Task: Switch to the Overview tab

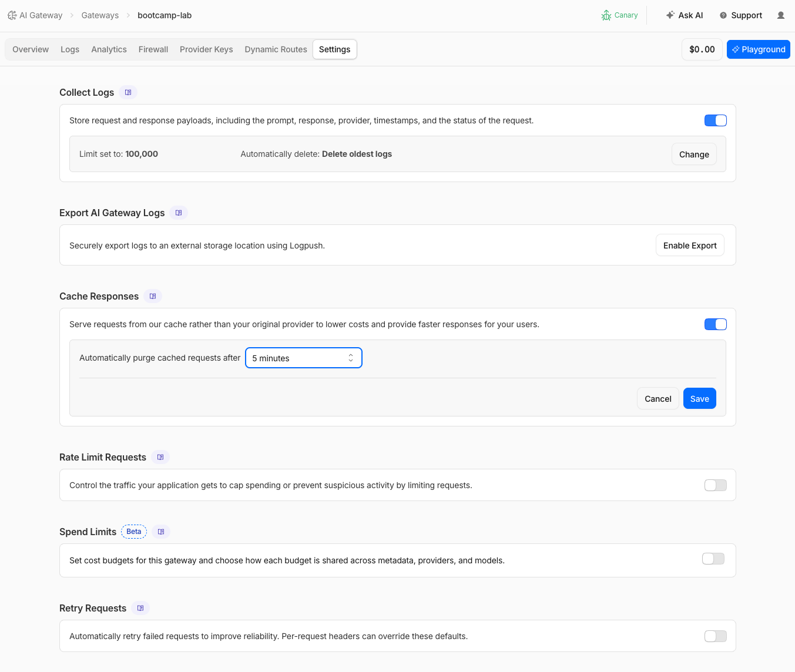Action: point(31,49)
